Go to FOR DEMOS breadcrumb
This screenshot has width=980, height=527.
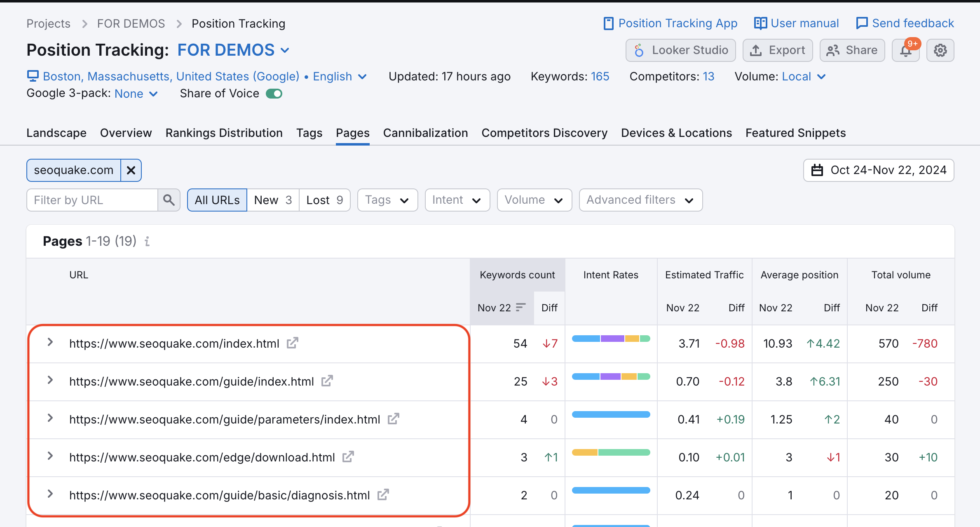click(x=131, y=24)
